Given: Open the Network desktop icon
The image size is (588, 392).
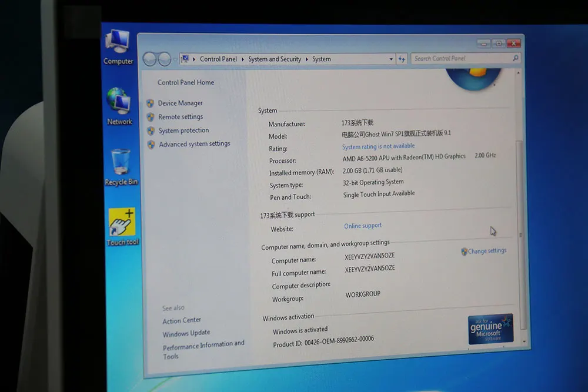Looking at the screenshot, I should point(119,106).
